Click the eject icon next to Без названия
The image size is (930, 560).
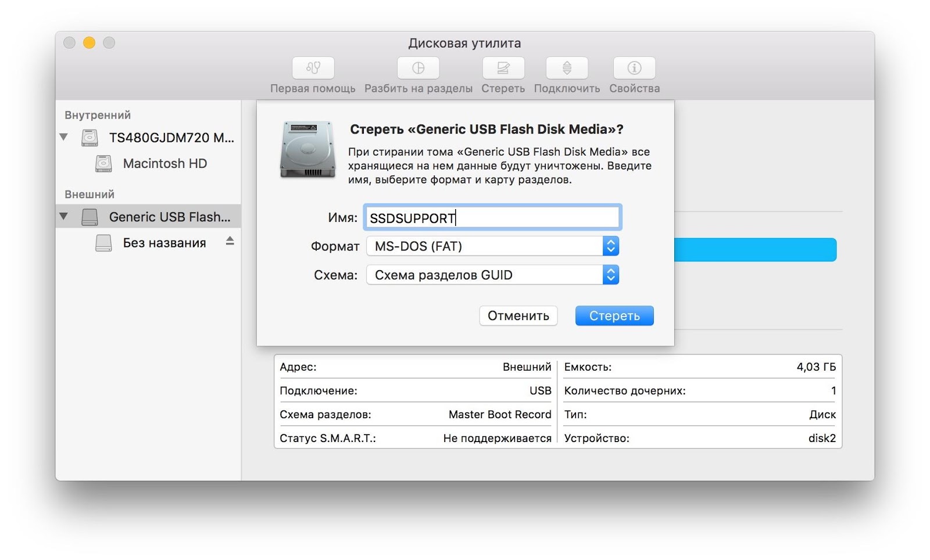pyautogui.click(x=230, y=241)
